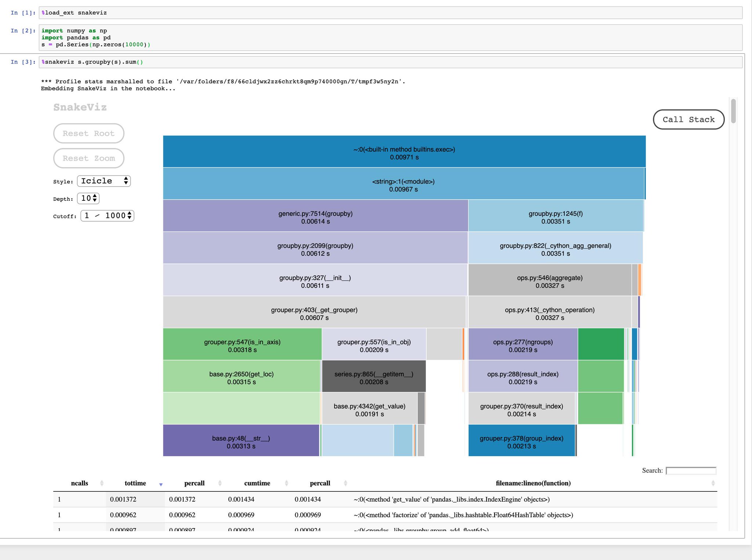Click base.py:2650(get_loc) block
The image size is (752, 560).
(x=242, y=376)
